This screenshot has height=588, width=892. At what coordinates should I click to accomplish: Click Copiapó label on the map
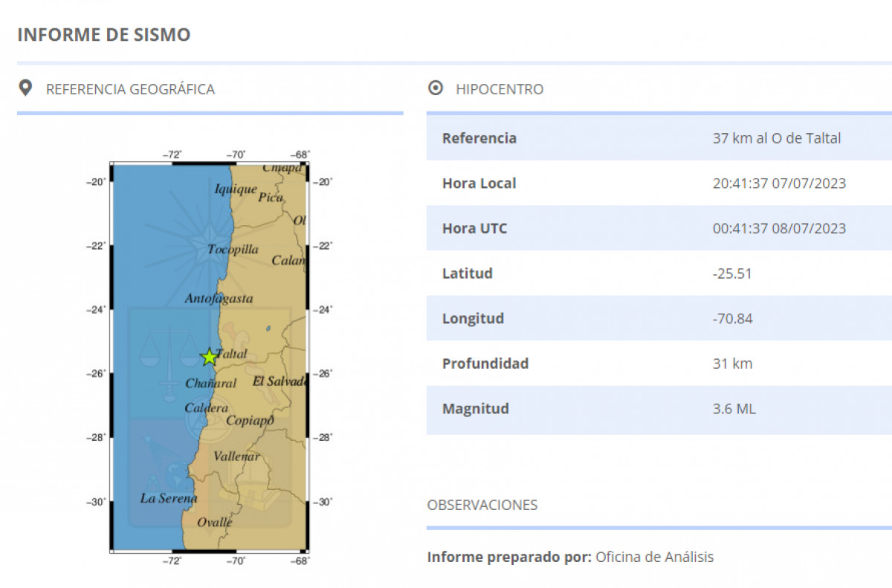(x=250, y=421)
